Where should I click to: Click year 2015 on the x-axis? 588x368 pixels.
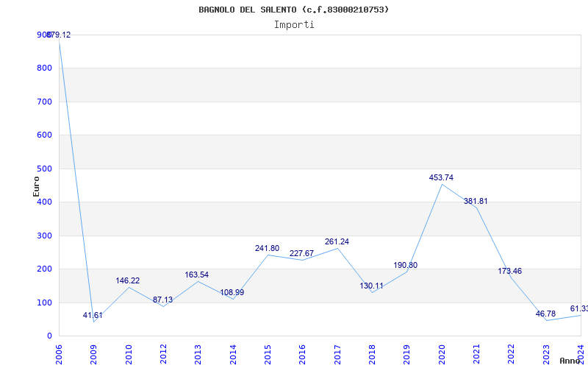click(x=268, y=354)
